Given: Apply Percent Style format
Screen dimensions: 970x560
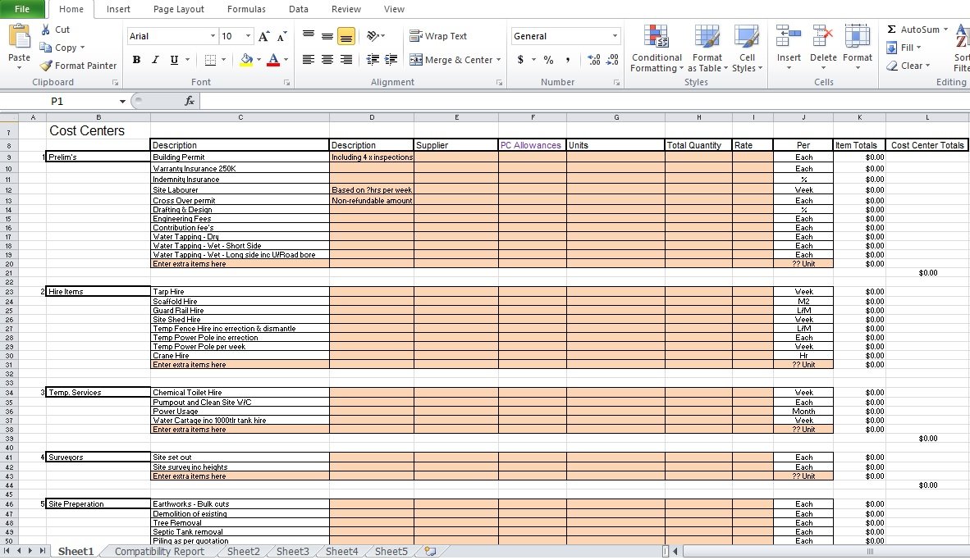Looking at the screenshot, I should 549,60.
